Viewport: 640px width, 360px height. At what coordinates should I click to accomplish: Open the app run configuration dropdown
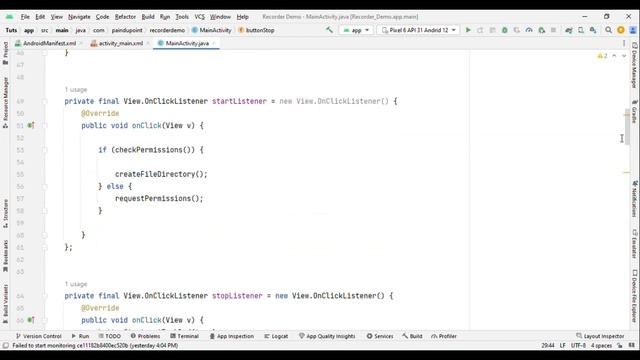(x=356, y=30)
